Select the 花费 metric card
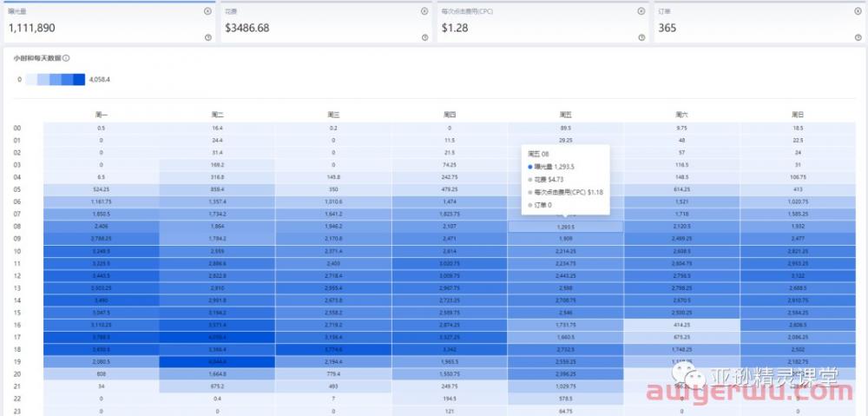The image size is (868, 416). (326, 23)
